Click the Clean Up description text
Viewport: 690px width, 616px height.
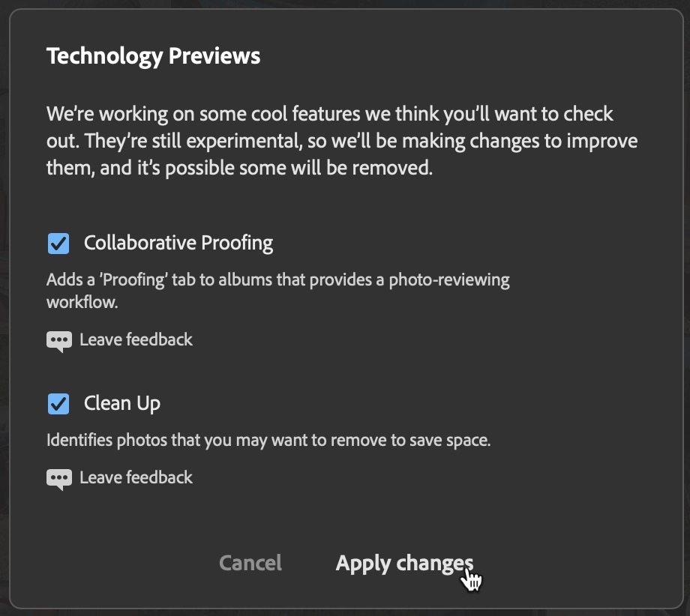pyautogui.click(x=268, y=440)
